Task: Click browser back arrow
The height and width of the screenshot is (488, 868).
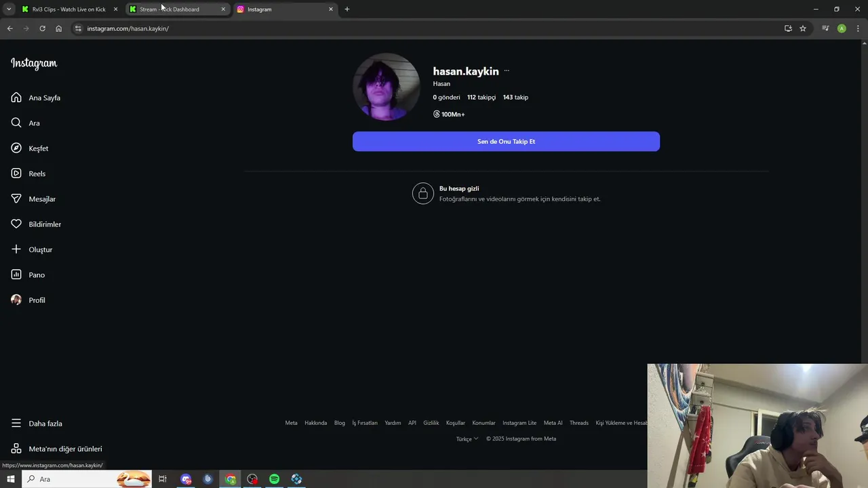Action: 9,28
